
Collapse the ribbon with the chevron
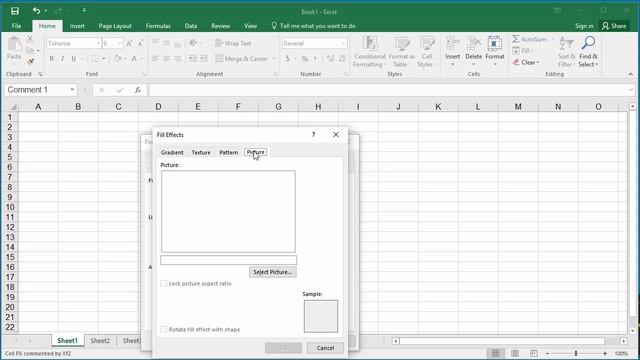pos(631,74)
